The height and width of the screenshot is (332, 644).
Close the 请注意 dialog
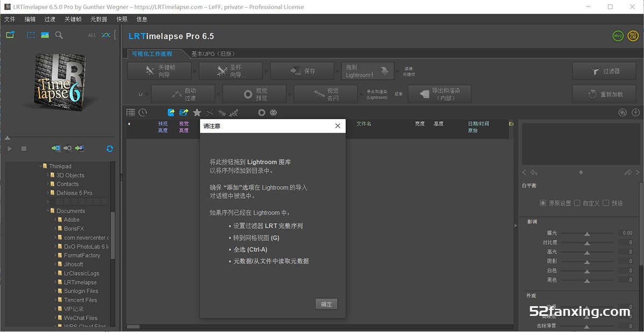pos(338,126)
